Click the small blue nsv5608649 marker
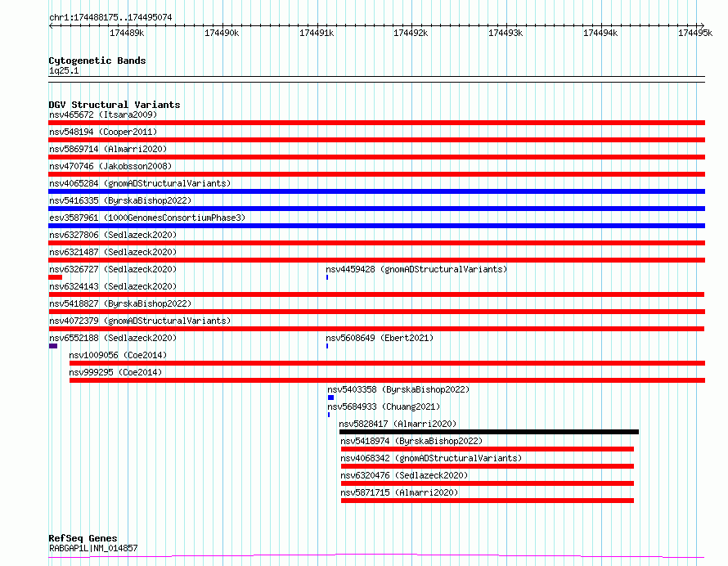Screen dimensions: 728x566 tap(327, 346)
